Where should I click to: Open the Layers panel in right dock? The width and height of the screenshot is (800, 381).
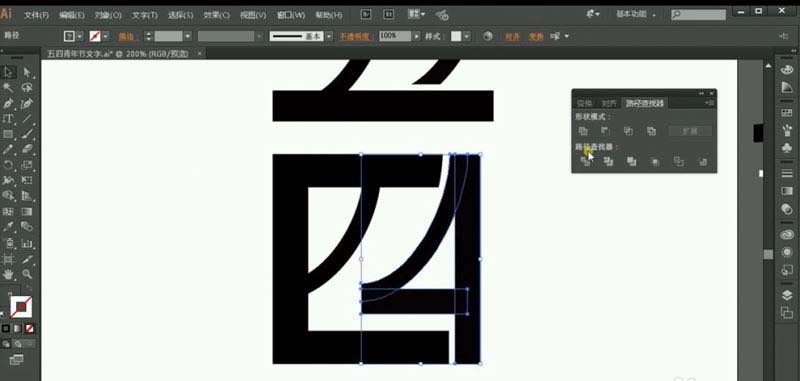point(787,296)
